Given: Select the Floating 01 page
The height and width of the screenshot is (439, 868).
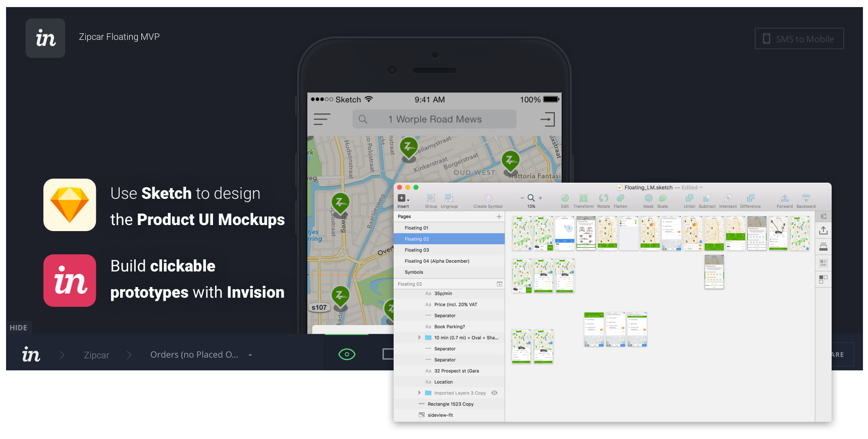Looking at the screenshot, I should click(449, 228).
